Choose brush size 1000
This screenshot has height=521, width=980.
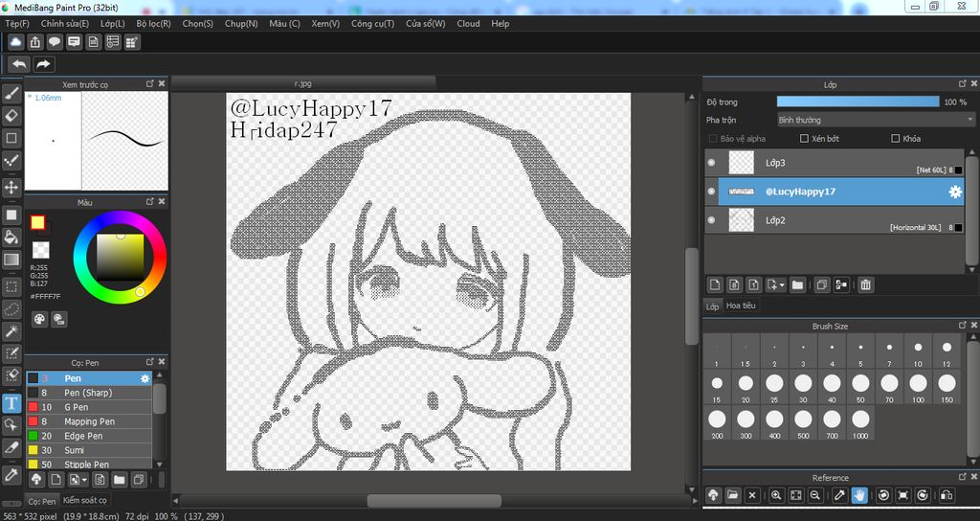pyautogui.click(x=860, y=423)
